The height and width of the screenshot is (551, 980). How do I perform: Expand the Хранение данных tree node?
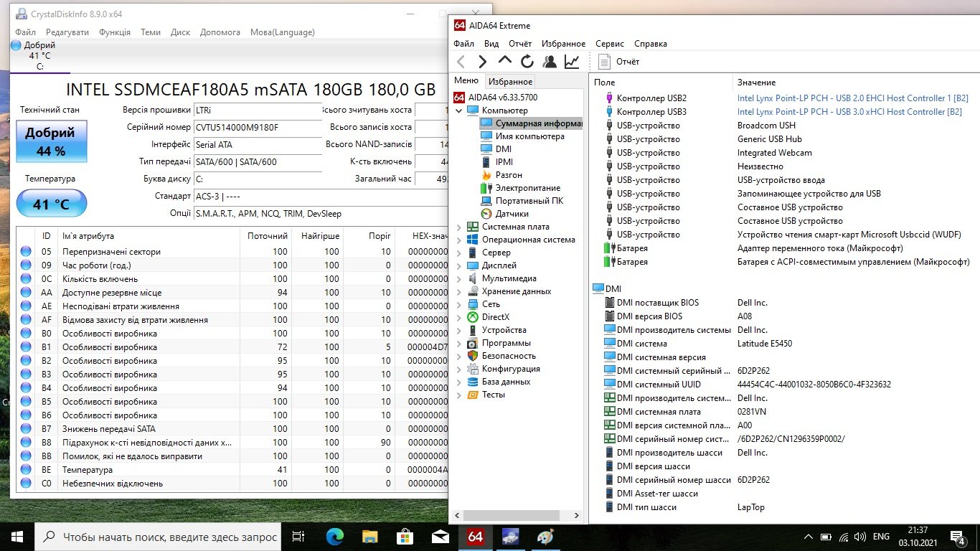459,292
